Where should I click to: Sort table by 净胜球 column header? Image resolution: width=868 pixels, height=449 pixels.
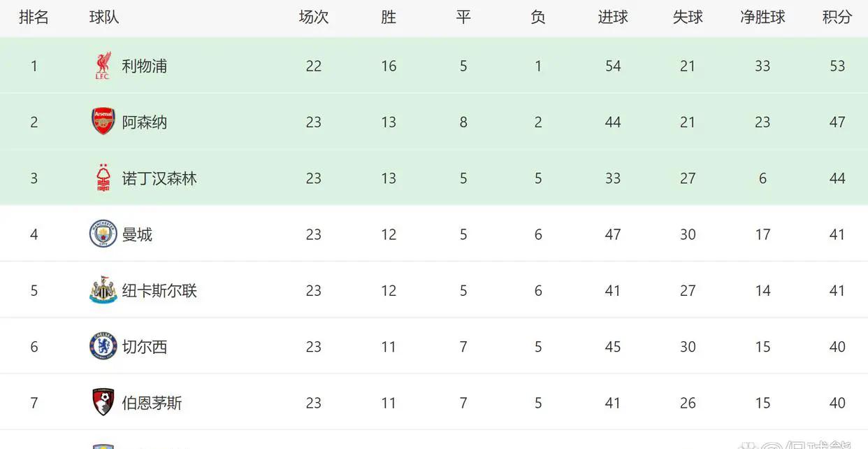pos(762,17)
